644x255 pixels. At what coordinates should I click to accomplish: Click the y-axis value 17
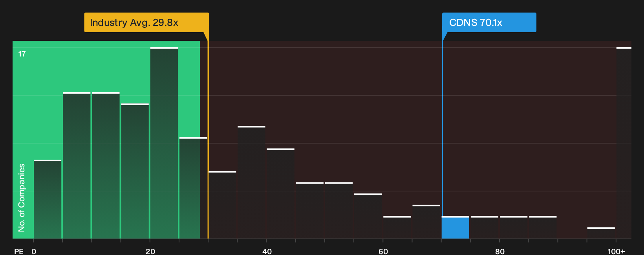pos(22,54)
